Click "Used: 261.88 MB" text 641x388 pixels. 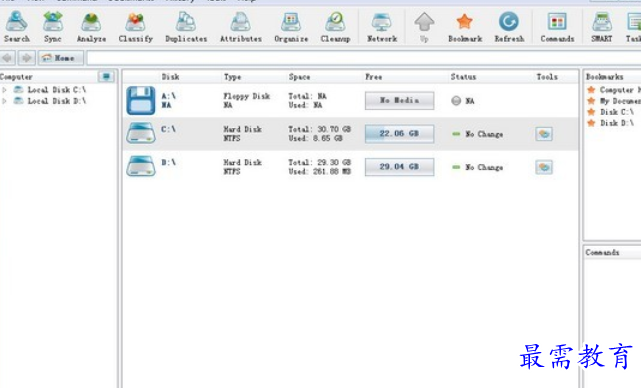(320, 172)
